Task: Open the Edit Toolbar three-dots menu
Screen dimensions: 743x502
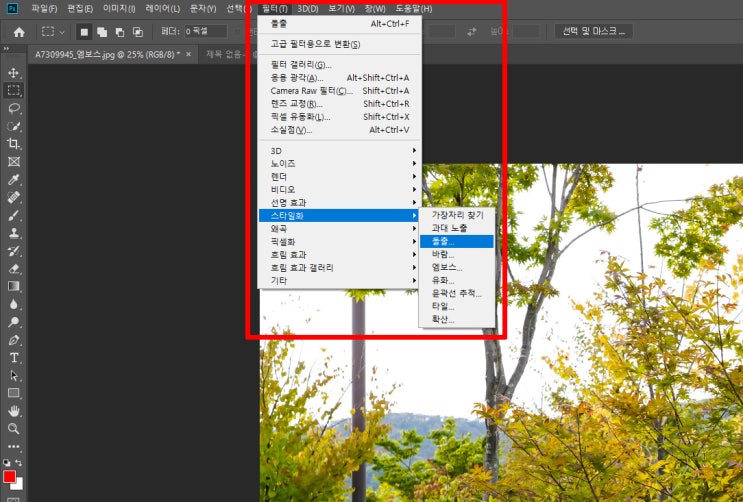Action: [13, 446]
